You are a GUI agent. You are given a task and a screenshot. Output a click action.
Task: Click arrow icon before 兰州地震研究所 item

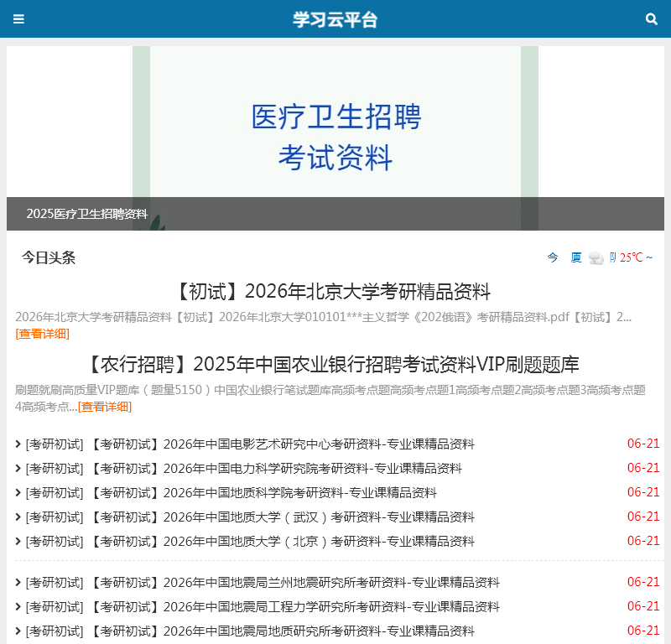pos(18,582)
